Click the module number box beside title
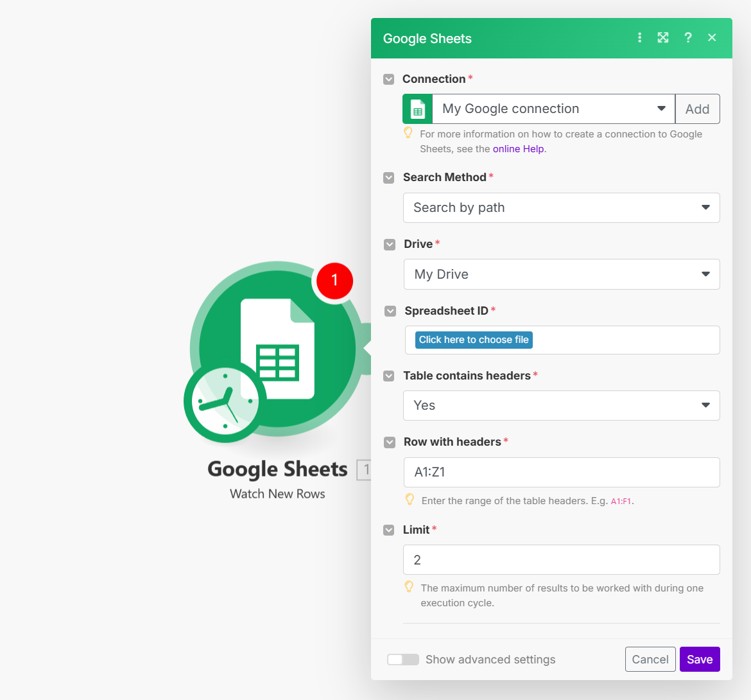Screen dimensions: 751x700 point(365,469)
